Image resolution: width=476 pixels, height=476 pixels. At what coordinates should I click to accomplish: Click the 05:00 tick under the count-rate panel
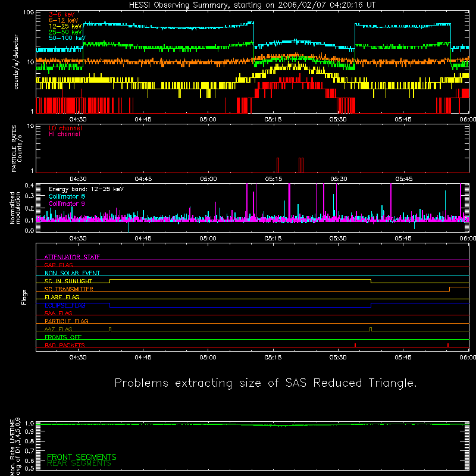[208, 120]
